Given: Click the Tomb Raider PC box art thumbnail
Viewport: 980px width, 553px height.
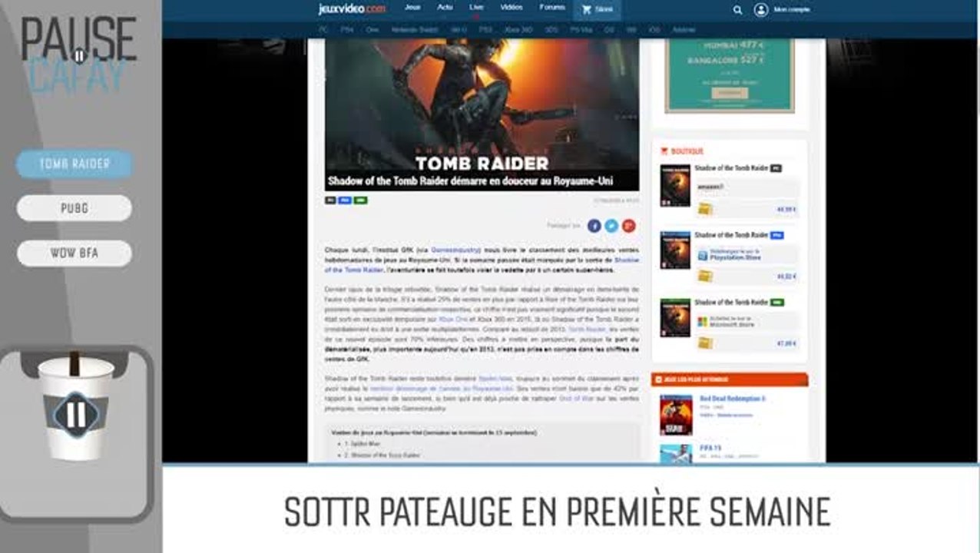Looking at the screenshot, I should [x=675, y=186].
